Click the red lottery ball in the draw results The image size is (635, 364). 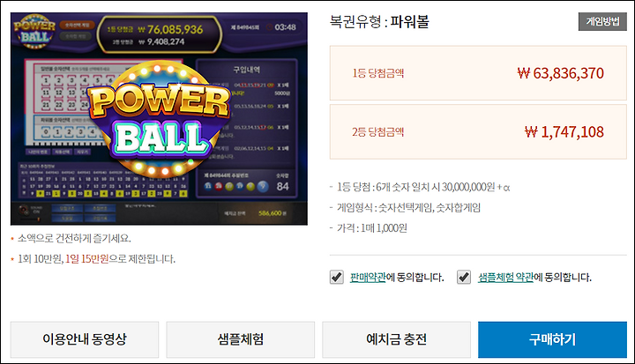(219, 186)
